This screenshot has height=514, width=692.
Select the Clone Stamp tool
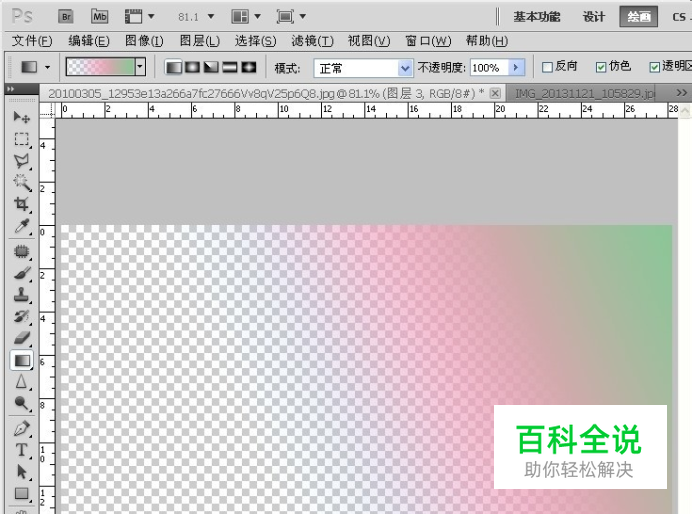click(22, 295)
